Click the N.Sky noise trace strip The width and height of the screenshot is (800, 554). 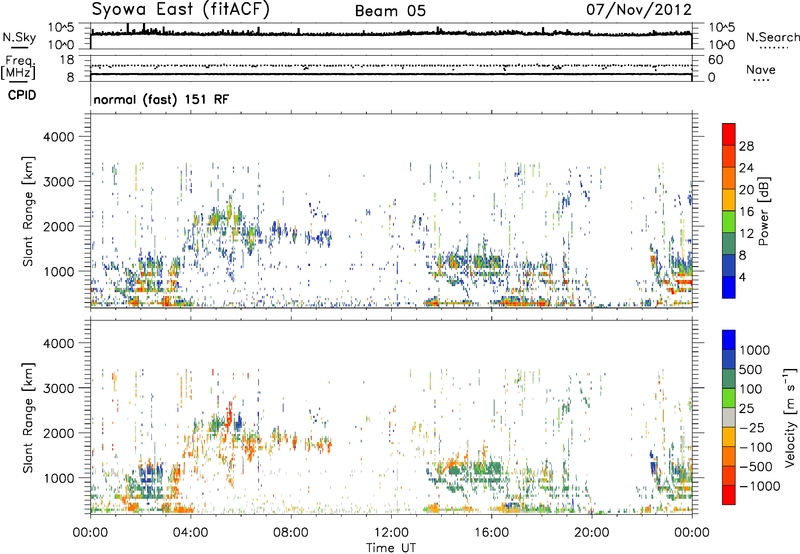point(391,33)
